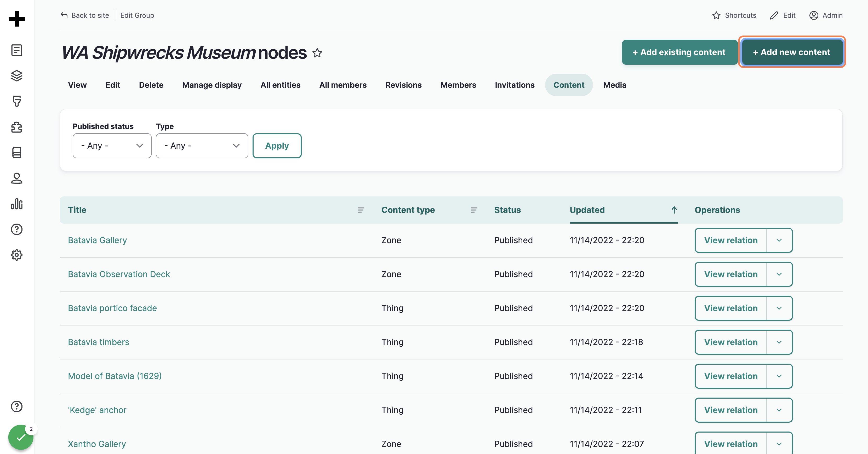The image size is (868, 454).
Task: Switch to the Members tab
Action: click(458, 85)
